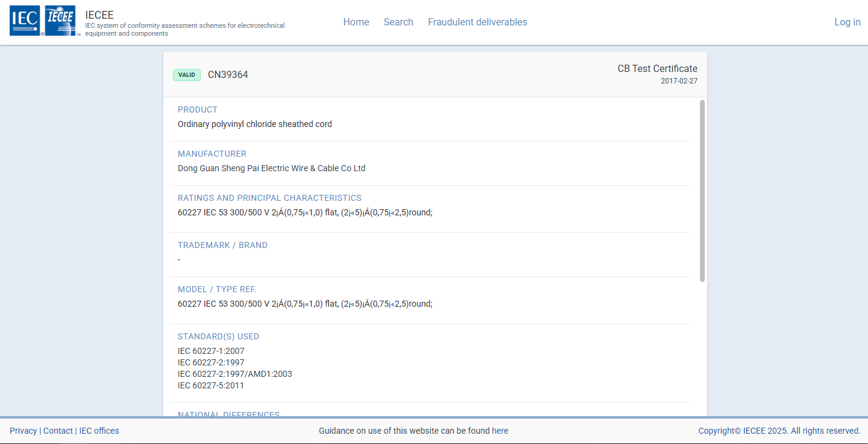The width and height of the screenshot is (868, 444).
Task: Open Fraudulent deliverables page
Action: tap(477, 22)
